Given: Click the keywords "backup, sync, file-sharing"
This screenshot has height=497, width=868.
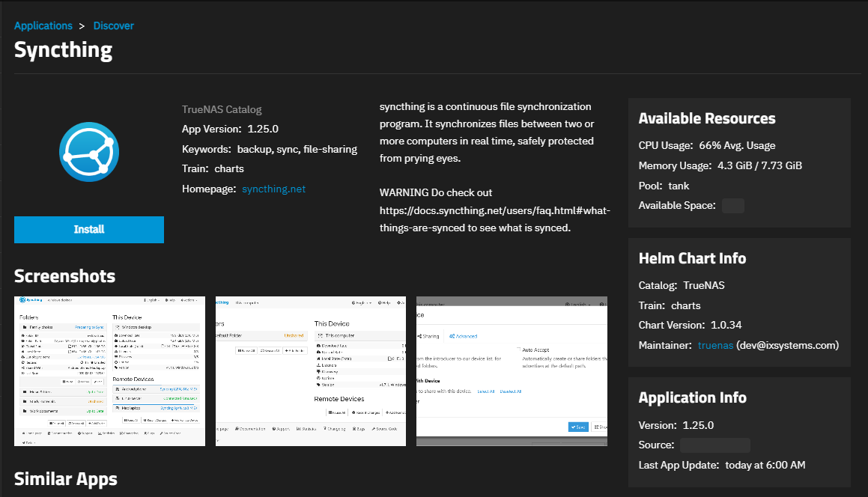Looking at the screenshot, I should 297,150.
